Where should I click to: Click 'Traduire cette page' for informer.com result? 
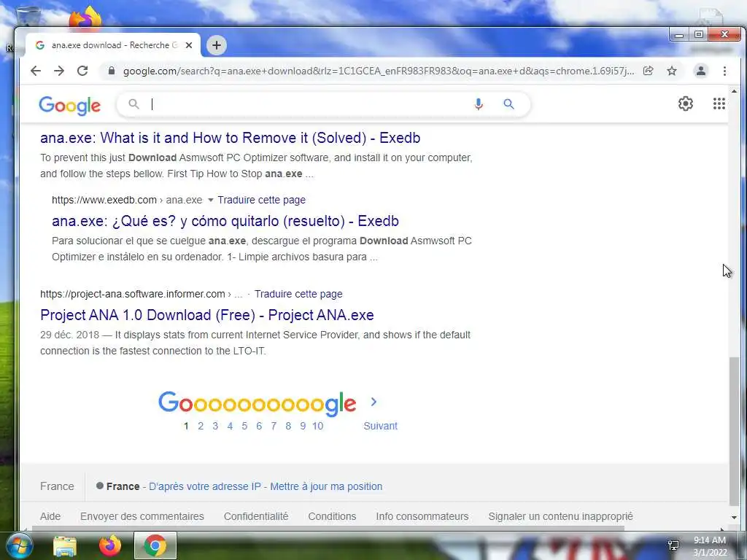click(x=298, y=294)
